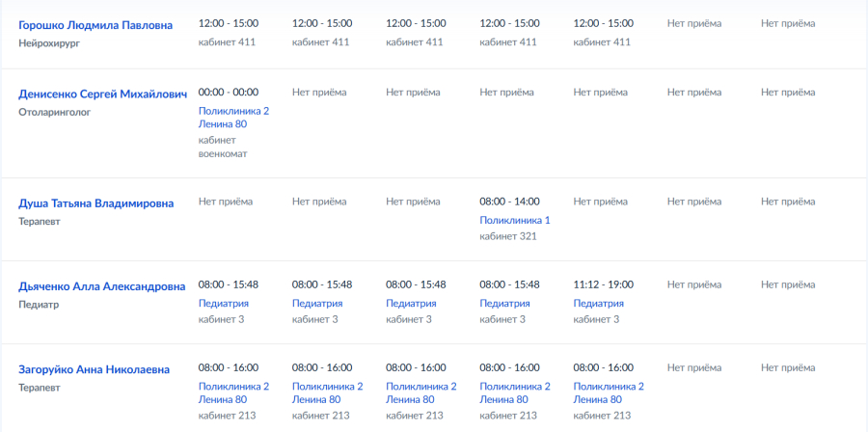Select Горошко's first 12:00 - 15:00 slot
The width and height of the screenshot is (868, 432).
point(229,23)
